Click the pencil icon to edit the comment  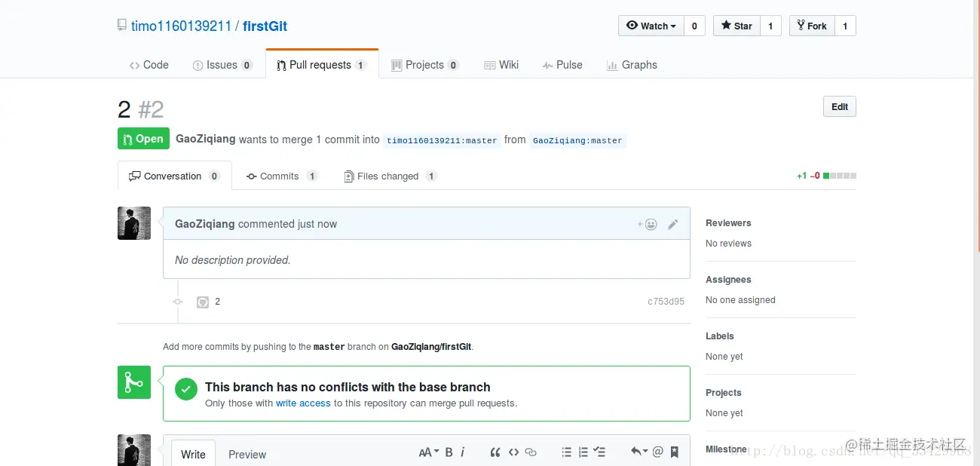pyautogui.click(x=673, y=224)
